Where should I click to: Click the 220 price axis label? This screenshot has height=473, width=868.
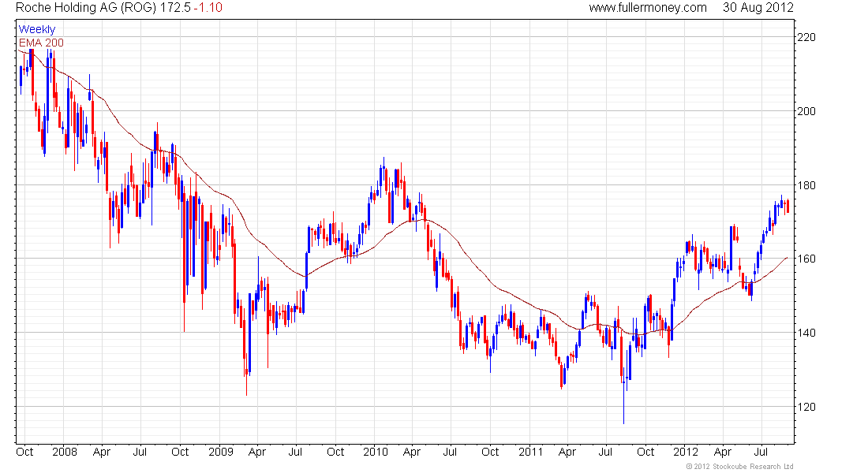[806, 37]
